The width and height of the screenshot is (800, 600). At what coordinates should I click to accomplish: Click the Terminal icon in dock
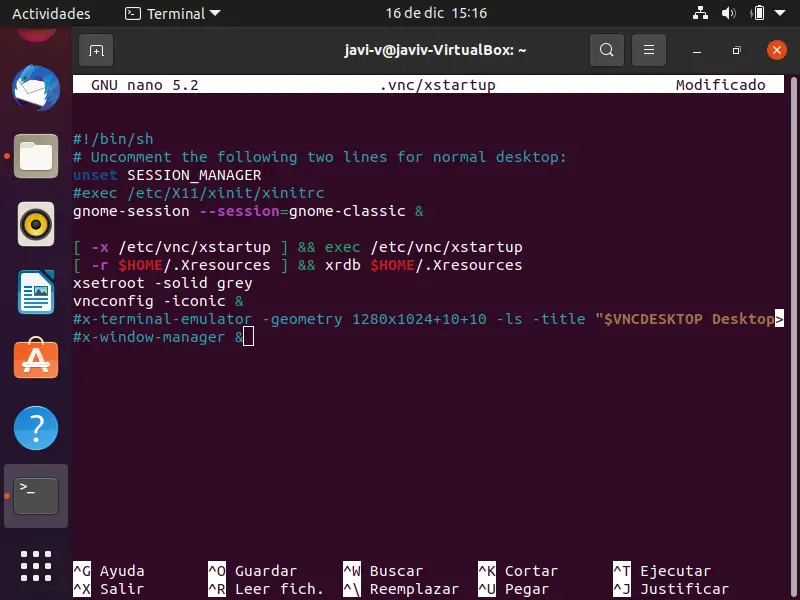(35, 495)
